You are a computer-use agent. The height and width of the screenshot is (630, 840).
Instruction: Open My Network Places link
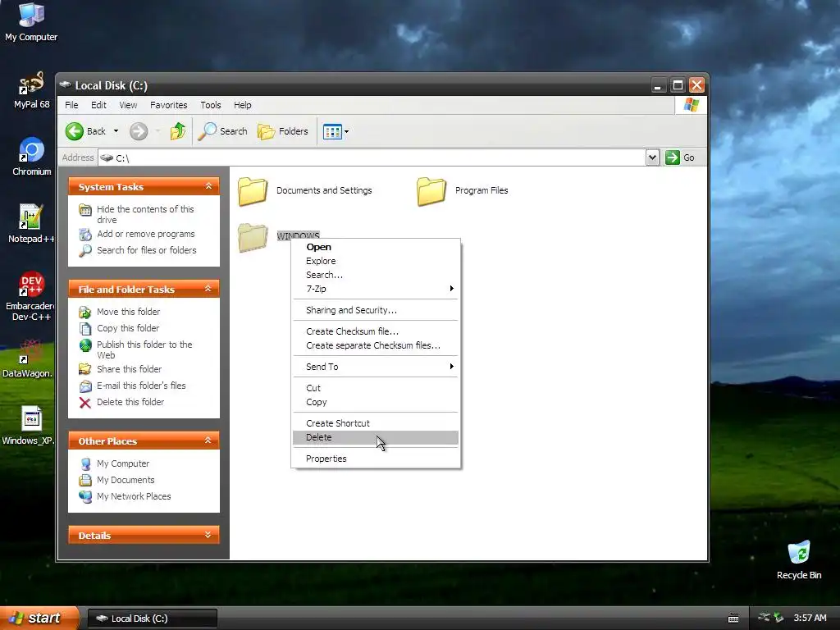[134, 496]
